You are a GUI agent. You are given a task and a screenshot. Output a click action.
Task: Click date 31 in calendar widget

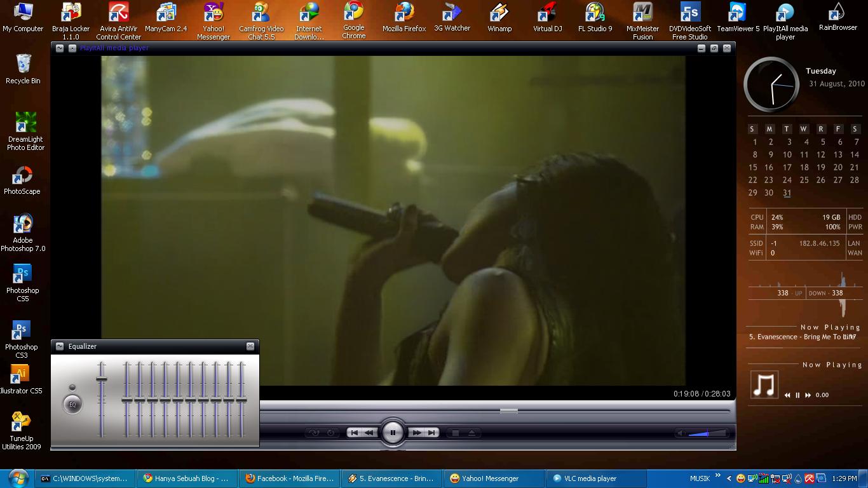click(787, 193)
